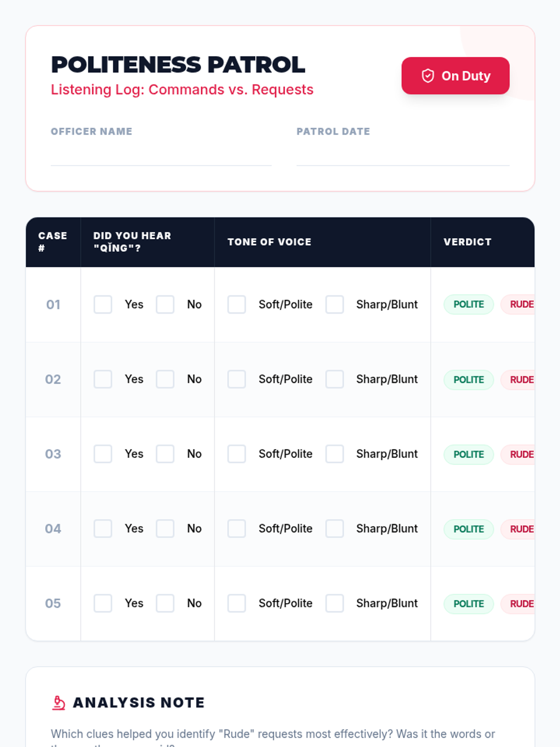
Task: Check No for case 02
Action: click(x=165, y=379)
